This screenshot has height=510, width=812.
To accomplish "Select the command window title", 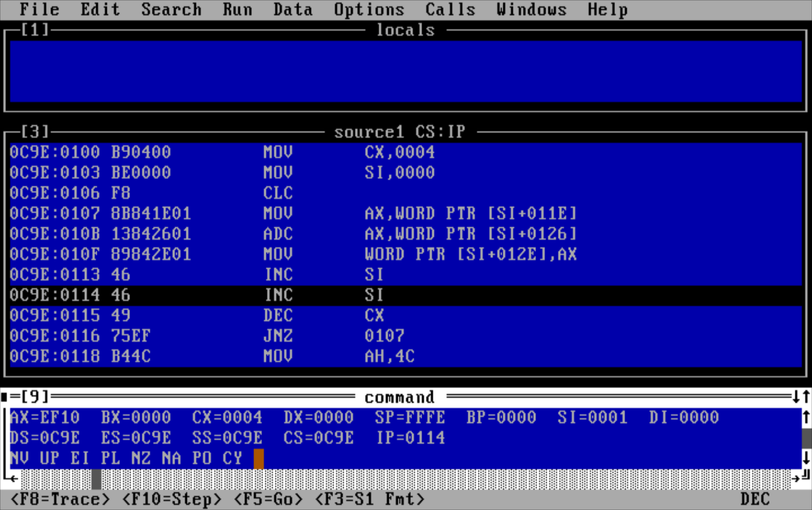I will 400,397.
